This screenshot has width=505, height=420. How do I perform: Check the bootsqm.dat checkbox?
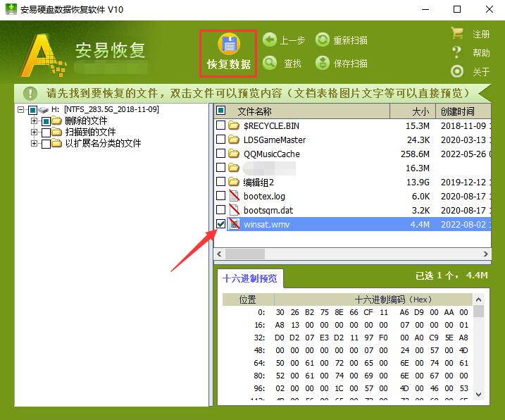(x=220, y=209)
